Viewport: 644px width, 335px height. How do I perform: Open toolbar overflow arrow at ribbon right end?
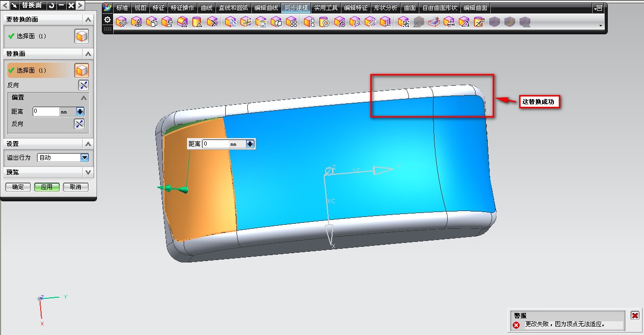pos(601,25)
